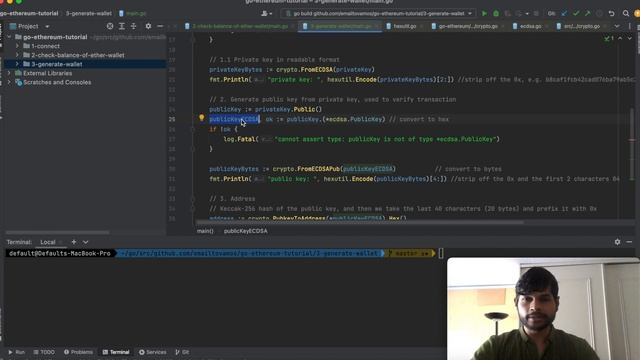Click the Project panel horizontal scrollbar

57,232
